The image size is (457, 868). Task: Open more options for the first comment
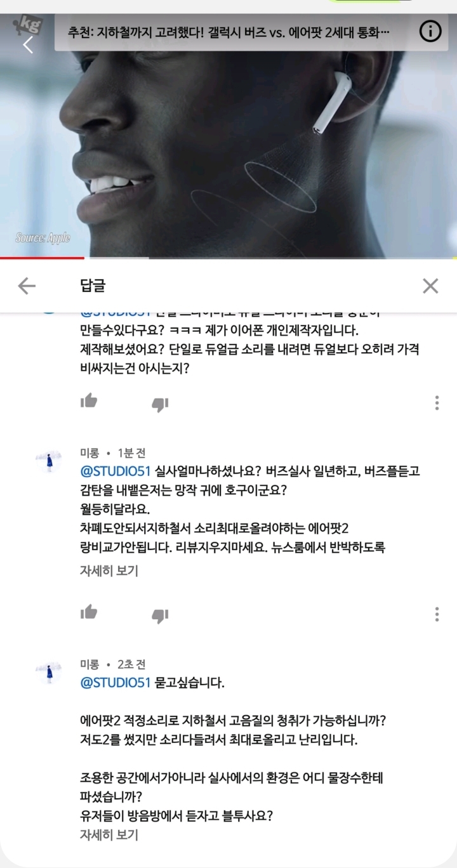[437, 403]
